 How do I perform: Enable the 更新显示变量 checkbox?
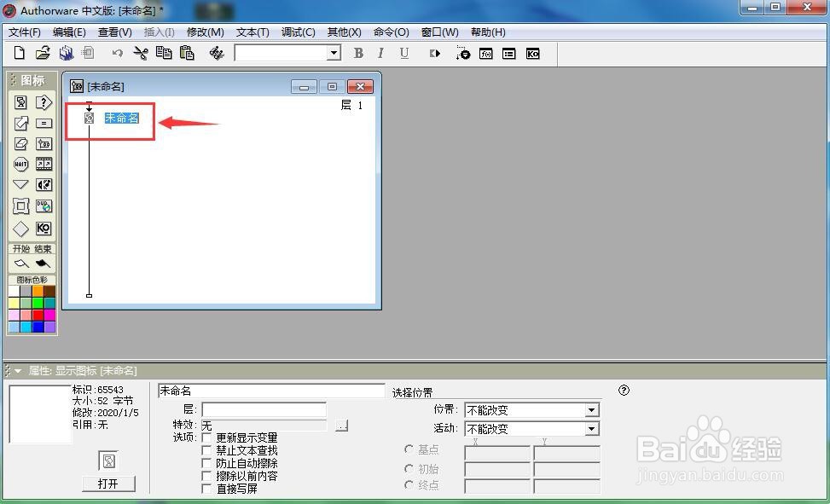point(205,437)
